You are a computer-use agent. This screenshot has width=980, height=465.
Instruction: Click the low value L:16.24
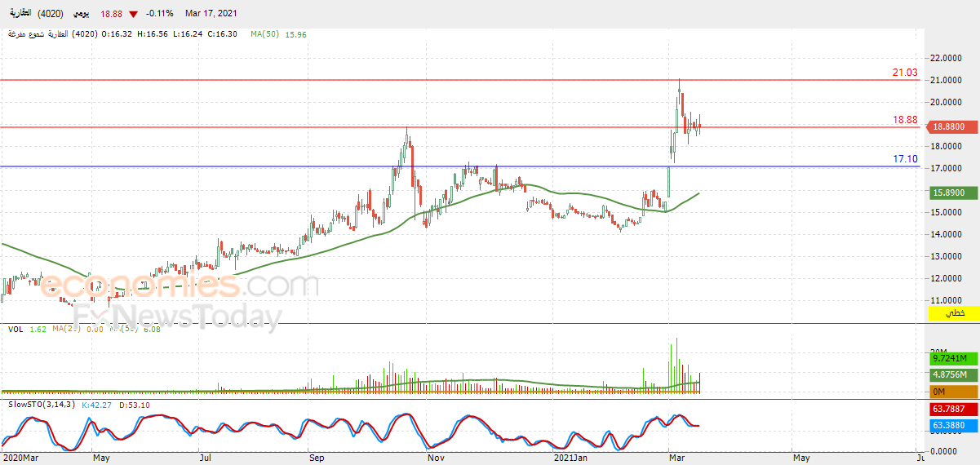(188, 34)
